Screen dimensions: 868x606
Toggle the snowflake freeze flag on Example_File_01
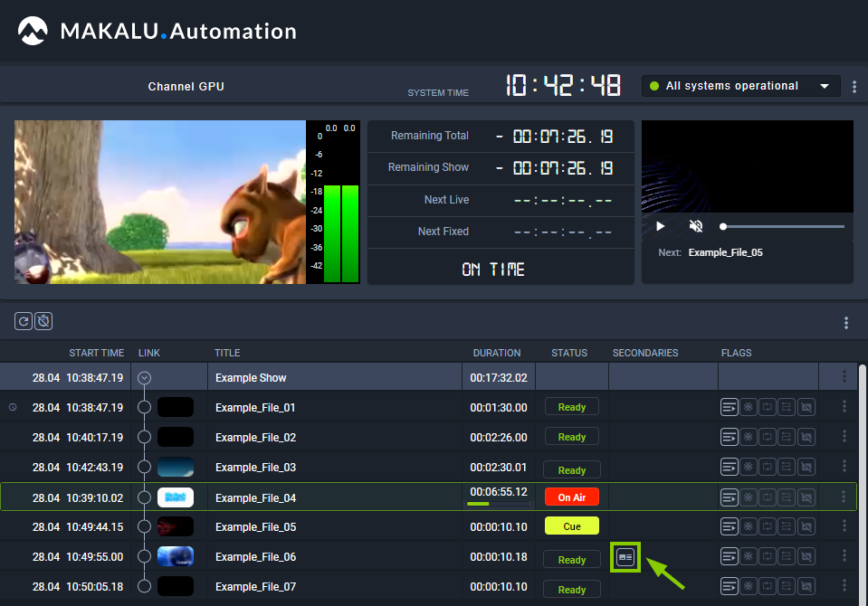(x=749, y=407)
